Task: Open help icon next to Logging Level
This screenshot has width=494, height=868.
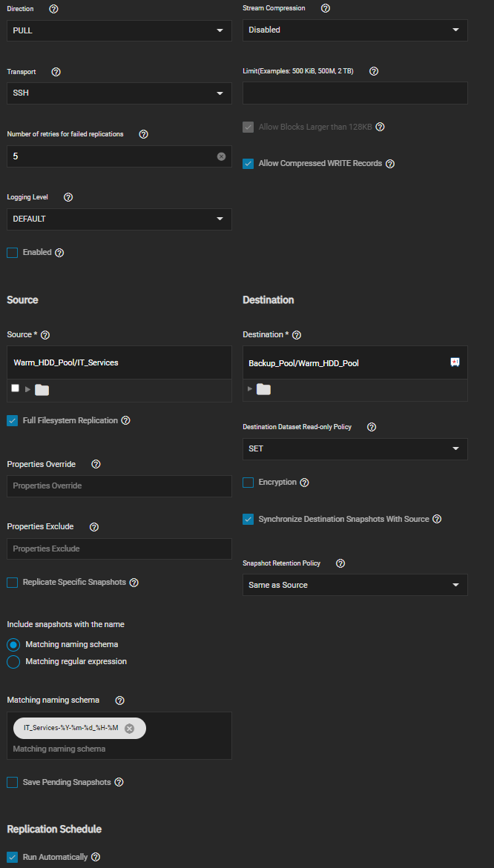Action: tap(69, 197)
